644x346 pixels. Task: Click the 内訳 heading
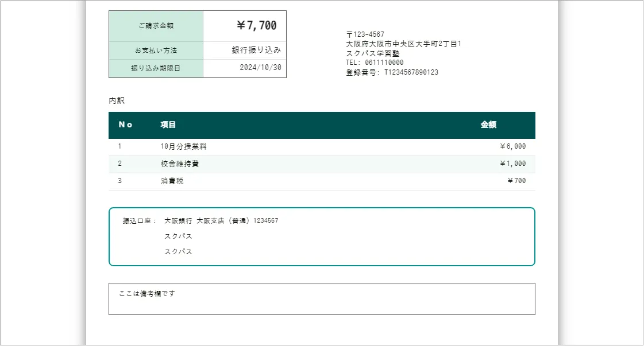[x=117, y=100]
